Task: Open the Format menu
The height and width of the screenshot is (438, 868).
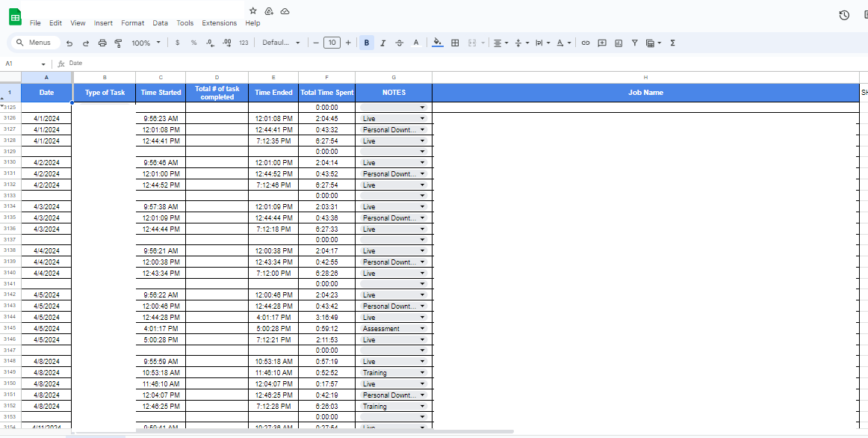Action: [133, 23]
